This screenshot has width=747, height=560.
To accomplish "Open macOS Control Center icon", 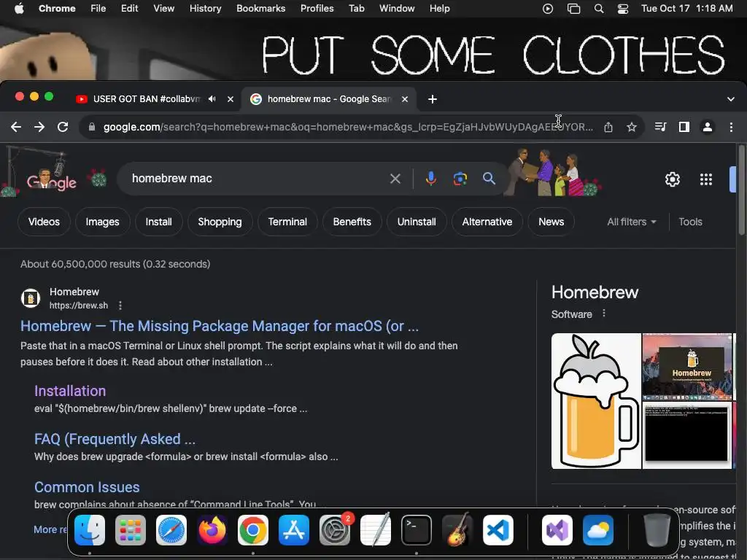I will pyautogui.click(x=623, y=9).
